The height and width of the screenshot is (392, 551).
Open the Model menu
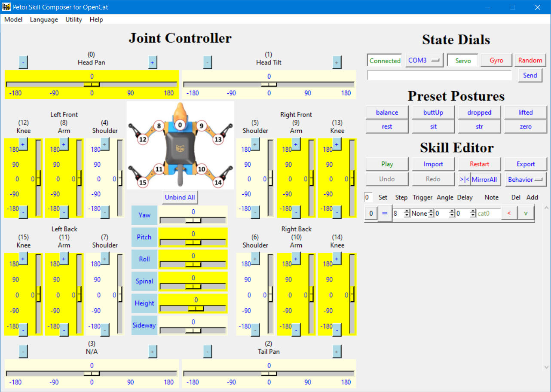(x=13, y=19)
